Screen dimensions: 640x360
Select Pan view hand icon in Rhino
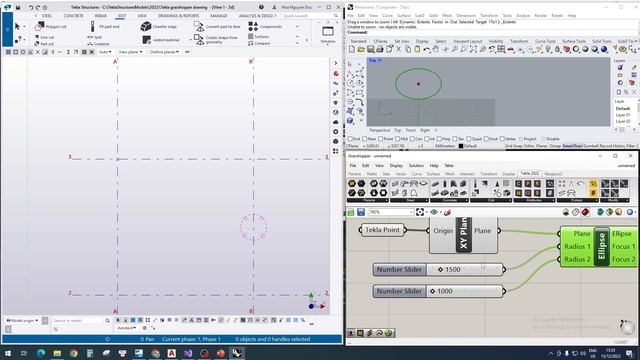pyautogui.click(x=436, y=49)
